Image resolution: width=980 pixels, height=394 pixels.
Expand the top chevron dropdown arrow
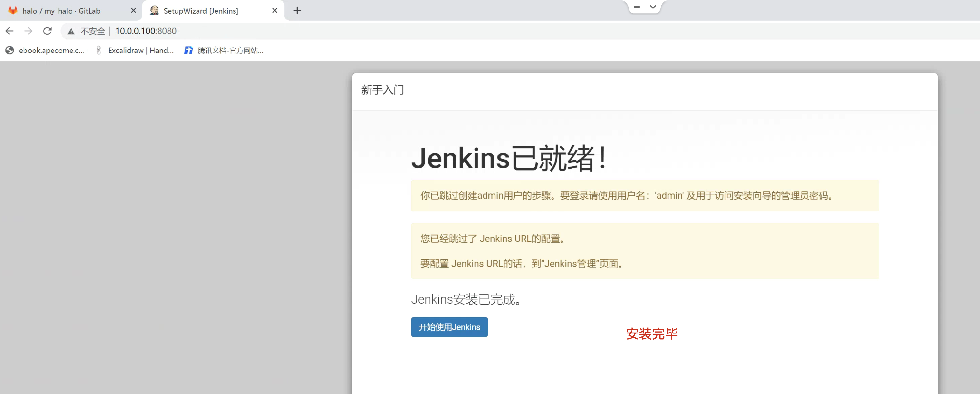(653, 7)
